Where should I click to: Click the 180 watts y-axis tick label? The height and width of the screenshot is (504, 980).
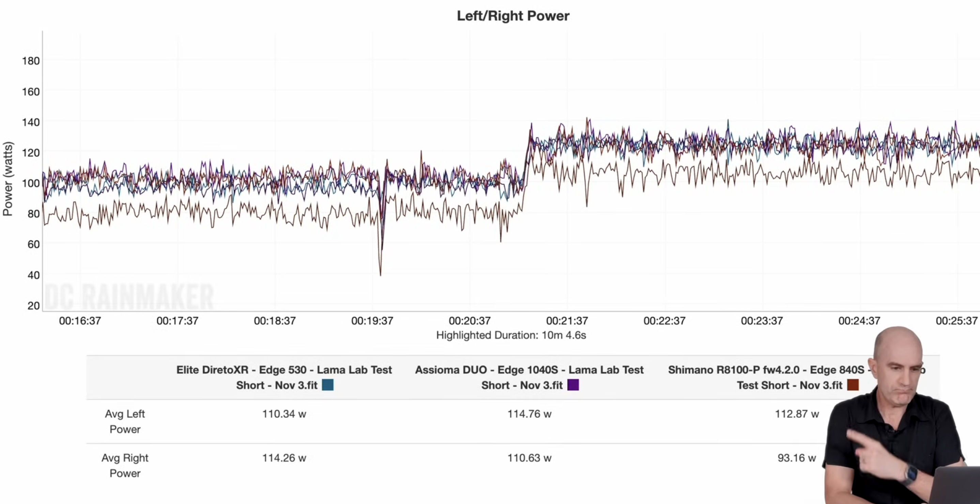tap(31, 61)
